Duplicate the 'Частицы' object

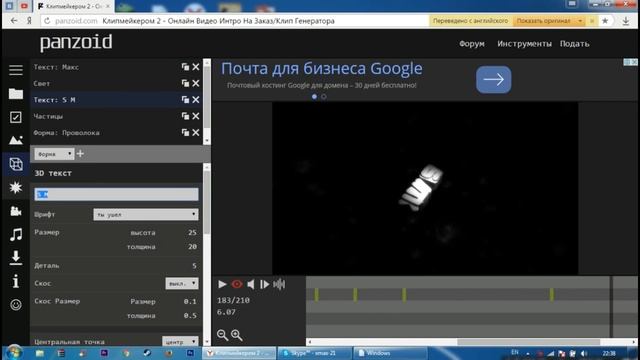[x=185, y=116]
